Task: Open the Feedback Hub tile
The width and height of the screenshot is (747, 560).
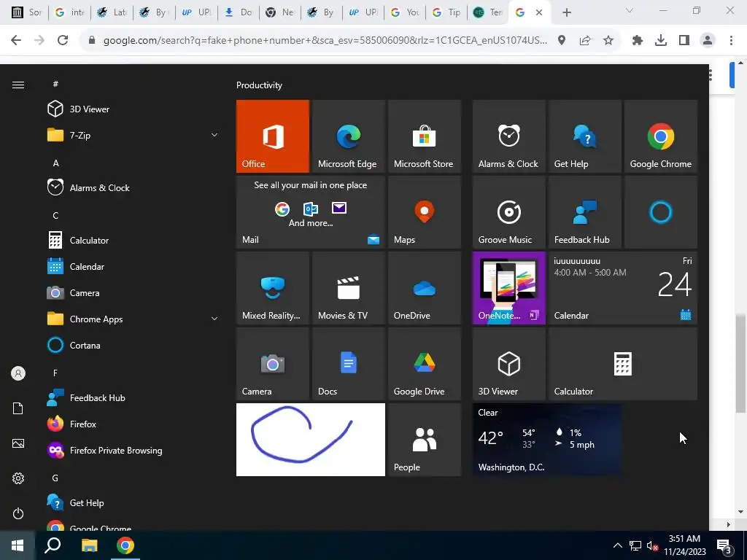Action: click(x=585, y=212)
